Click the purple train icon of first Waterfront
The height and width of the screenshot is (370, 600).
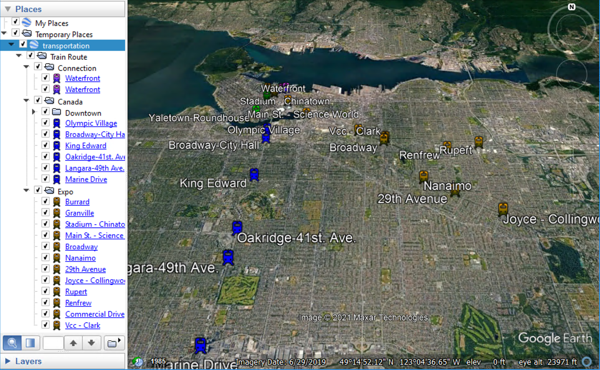(x=57, y=78)
